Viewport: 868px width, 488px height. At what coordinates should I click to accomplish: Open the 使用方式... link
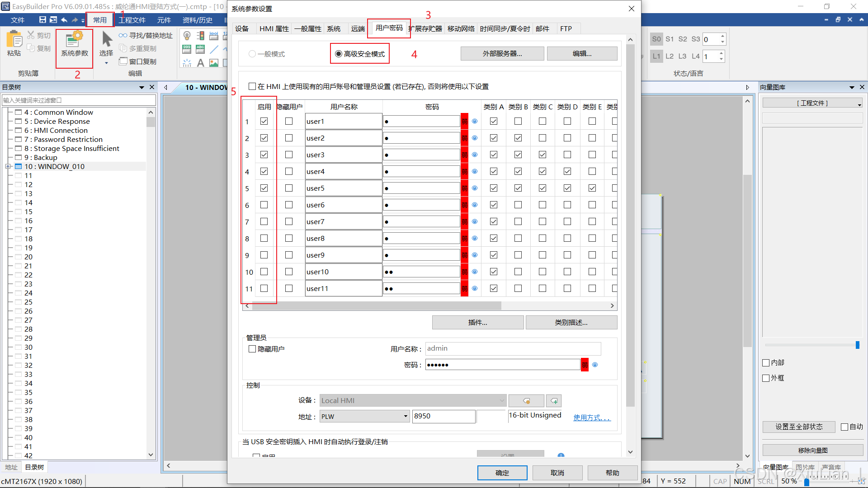click(x=592, y=417)
